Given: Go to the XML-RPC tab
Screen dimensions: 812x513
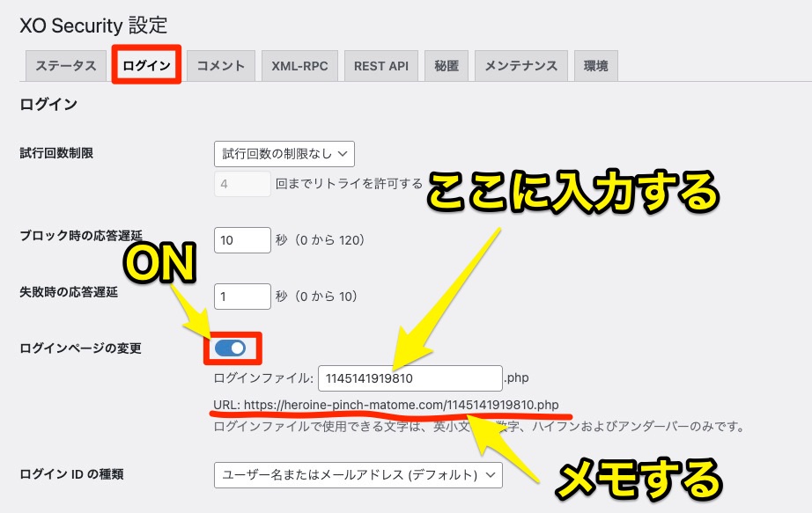Looking at the screenshot, I should tap(299, 66).
